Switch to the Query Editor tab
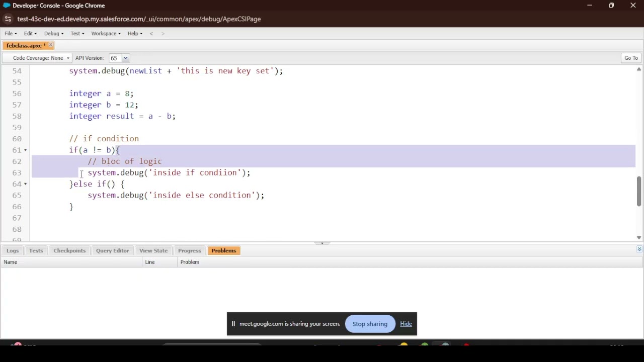This screenshot has width=644, height=362. tap(112, 250)
